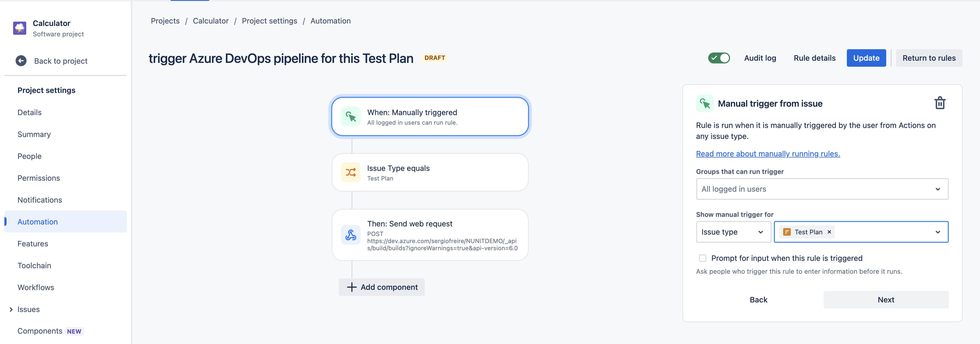Open Workflows in project settings sidebar
The image size is (980, 344).
[x=36, y=287]
